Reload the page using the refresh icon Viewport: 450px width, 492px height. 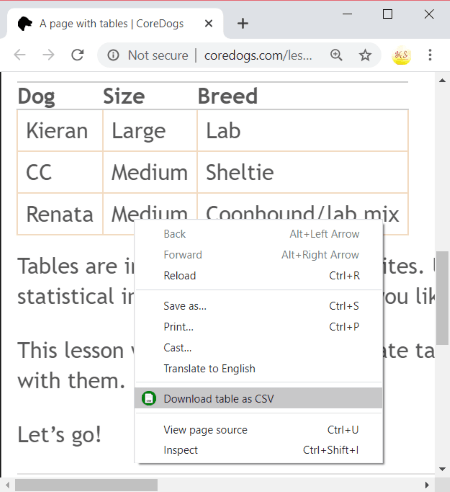tap(78, 55)
